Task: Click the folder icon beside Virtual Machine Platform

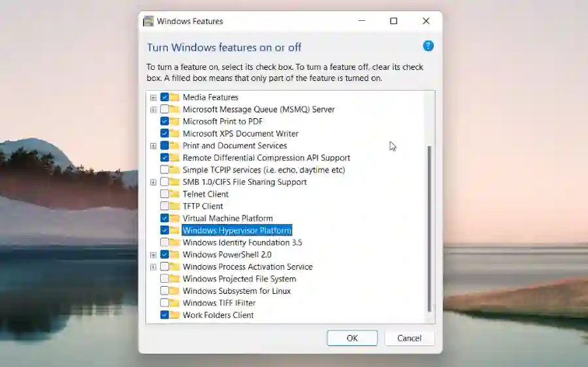Action: coord(174,218)
